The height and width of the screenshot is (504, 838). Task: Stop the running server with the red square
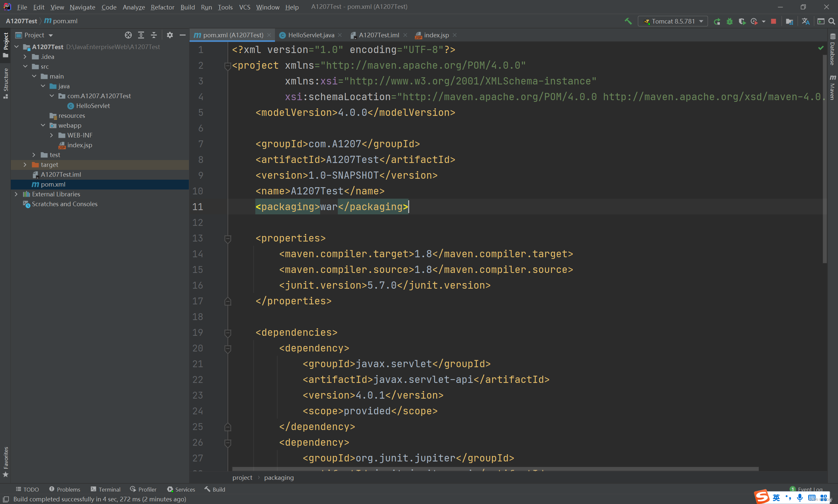pyautogui.click(x=774, y=21)
